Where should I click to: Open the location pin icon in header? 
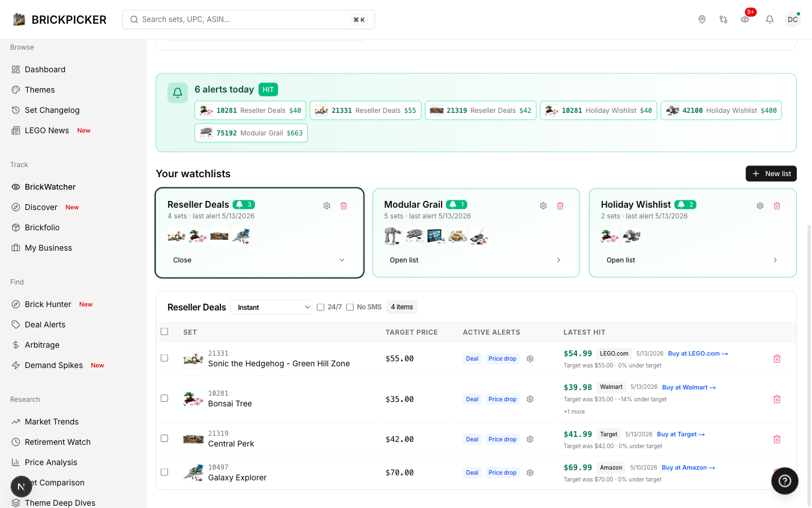702,19
